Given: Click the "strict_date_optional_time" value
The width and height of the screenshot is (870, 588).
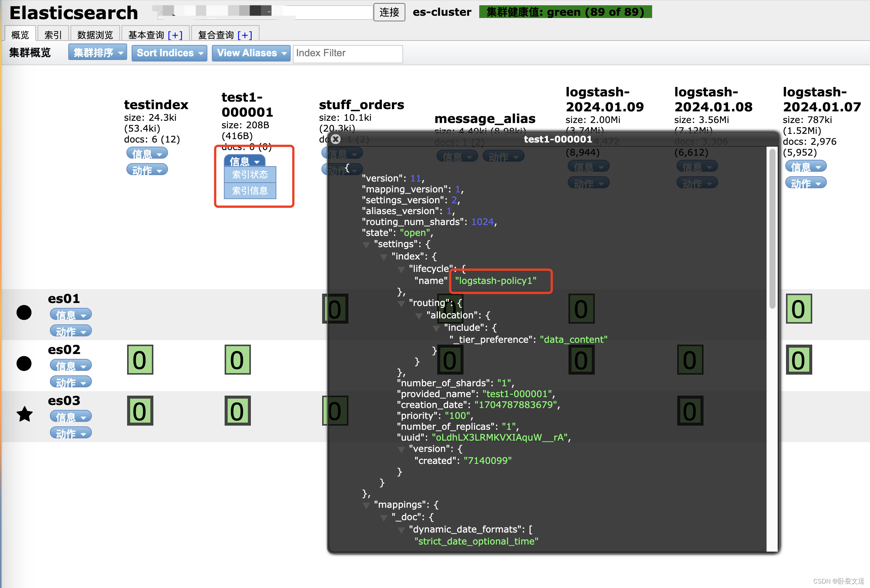Looking at the screenshot, I should (x=476, y=541).
